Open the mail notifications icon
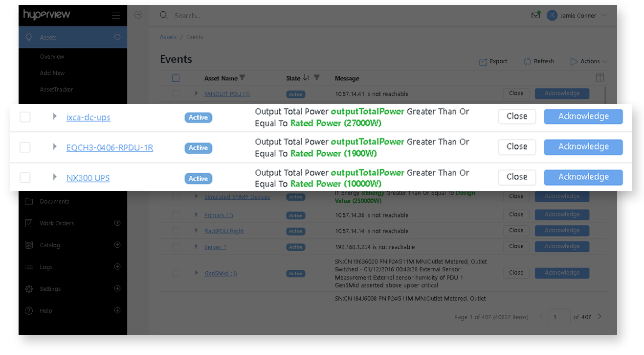The height and width of the screenshot is (355, 644). coord(535,15)
